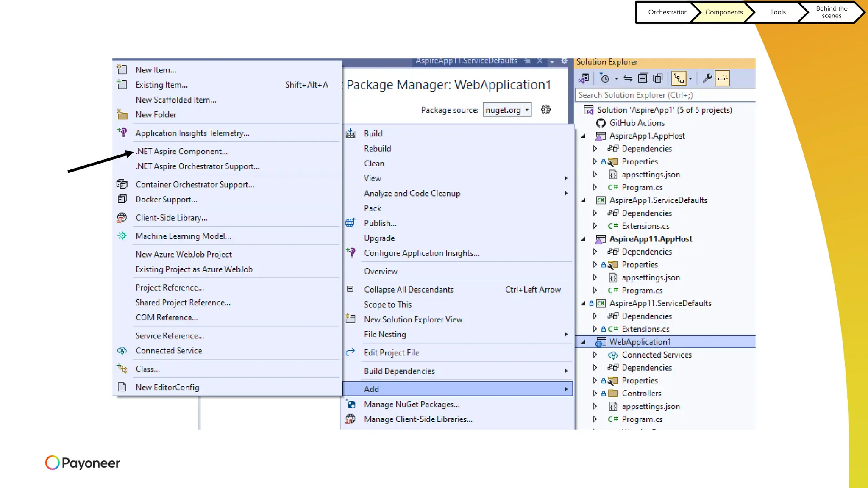
Task: Collapse the AspireApp11.AppHost project node
Action: coord(583,239)
